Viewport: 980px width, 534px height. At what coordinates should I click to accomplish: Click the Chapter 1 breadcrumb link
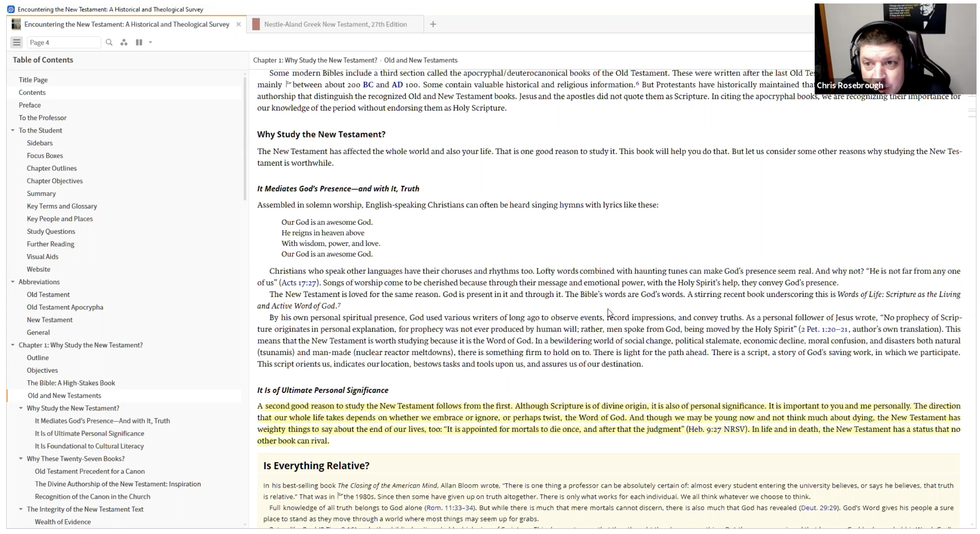click(315, 60)
